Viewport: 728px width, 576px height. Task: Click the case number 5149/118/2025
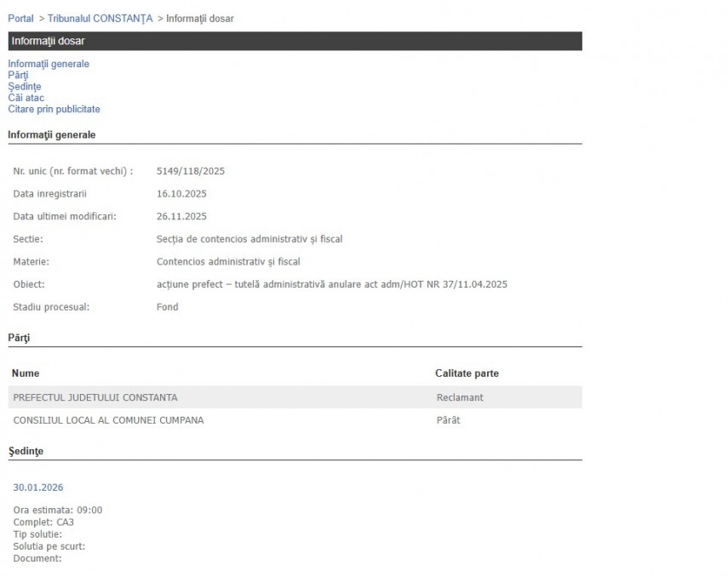pyautogui.click(x=191, y=171)
